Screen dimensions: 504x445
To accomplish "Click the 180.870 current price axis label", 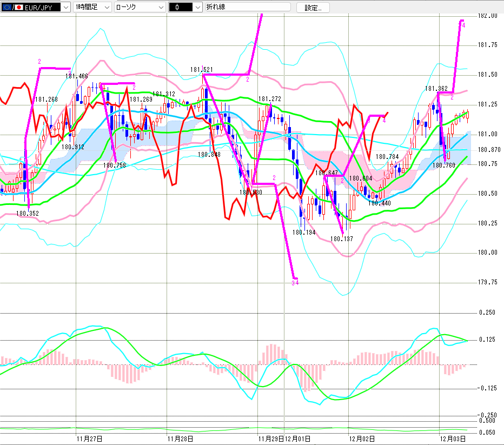I will click(488, 150).
